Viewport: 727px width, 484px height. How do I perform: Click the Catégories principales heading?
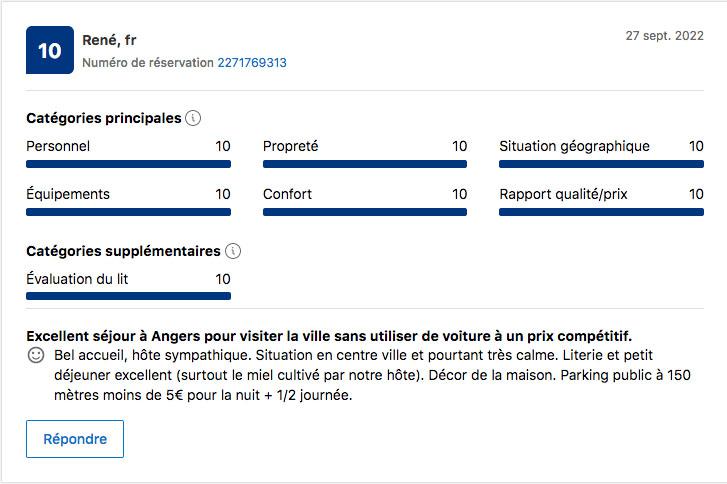pos(104,118)
